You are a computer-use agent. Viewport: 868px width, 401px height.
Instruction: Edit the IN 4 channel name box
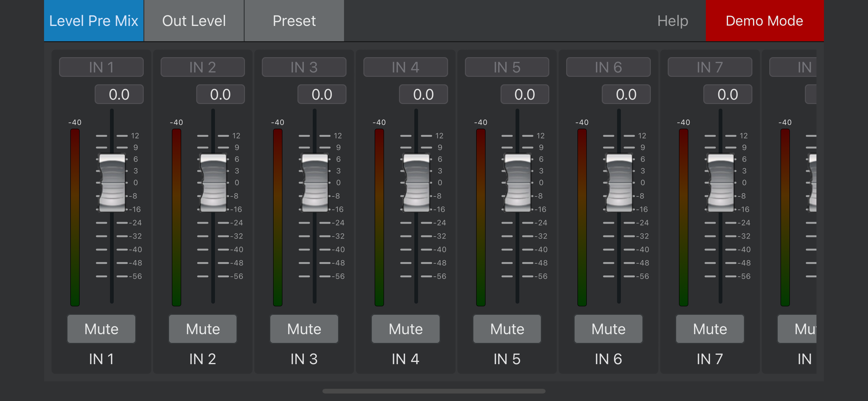click(405, 67)
